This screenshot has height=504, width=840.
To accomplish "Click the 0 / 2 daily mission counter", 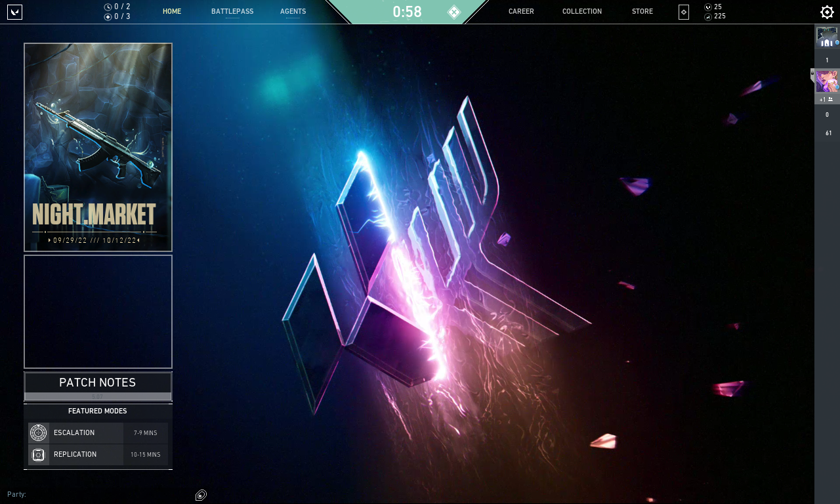I will pos(122,7).
